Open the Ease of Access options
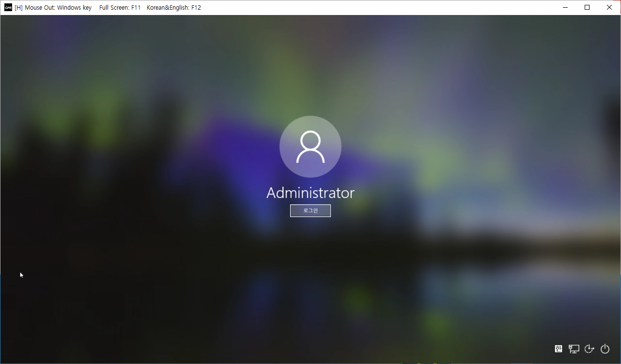This screenshot has height=364, width=621. (x=590, y=349)
